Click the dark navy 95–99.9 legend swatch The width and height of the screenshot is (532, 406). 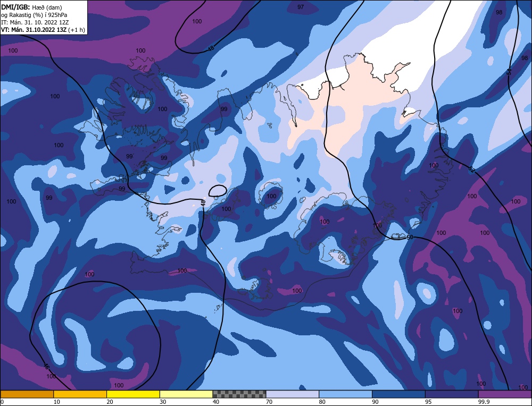[x=452, y=394]
